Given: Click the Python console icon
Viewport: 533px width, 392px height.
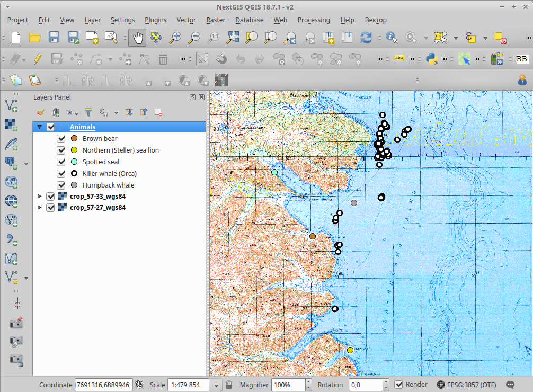Looking at the screenshot, I should pos(432,59).
